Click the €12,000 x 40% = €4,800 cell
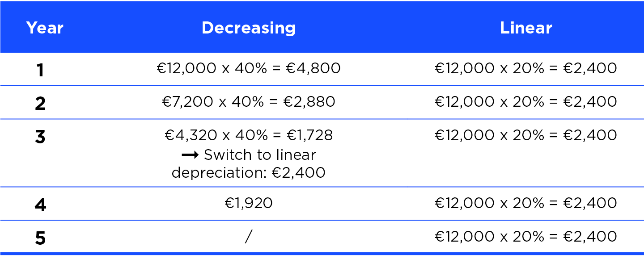 (249, 68)
